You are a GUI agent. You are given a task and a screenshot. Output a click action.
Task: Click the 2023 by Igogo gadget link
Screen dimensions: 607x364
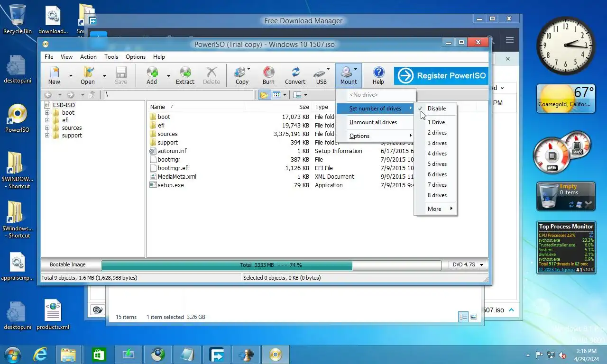click(x=556, y=270)
